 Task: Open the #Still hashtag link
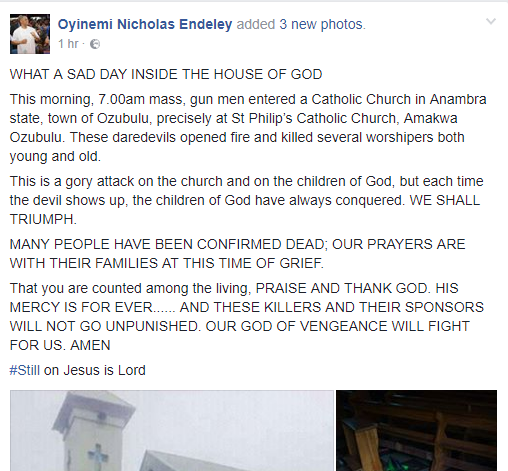click(x=25, y=370)
